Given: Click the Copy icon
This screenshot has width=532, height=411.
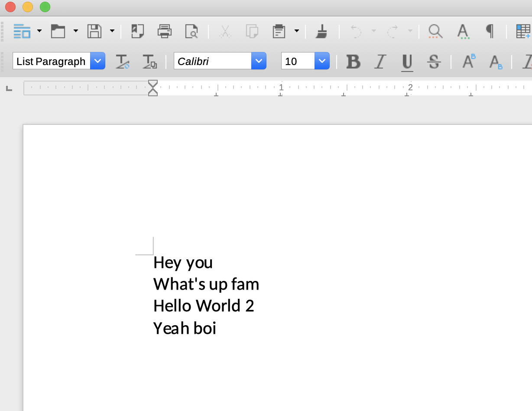Looking at the screenshot, I should pos(252,31).
